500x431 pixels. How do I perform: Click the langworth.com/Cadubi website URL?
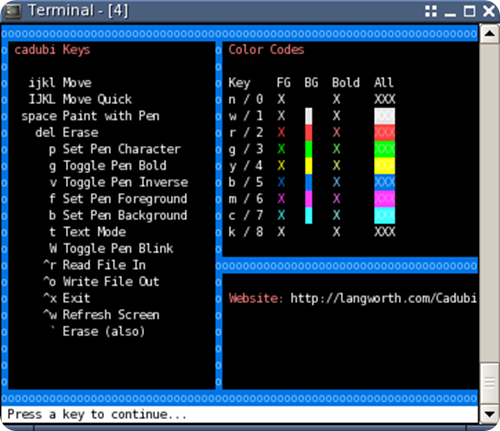click(x=383, y=298)
